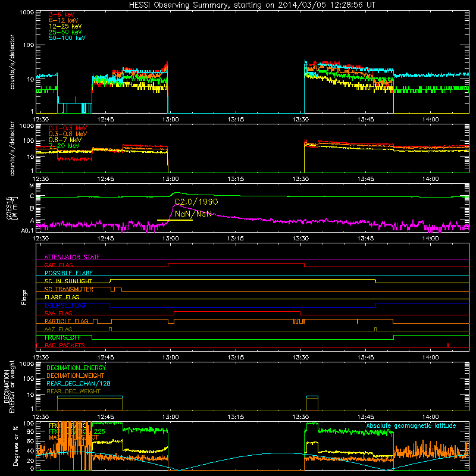
Task: Click the yellow 12-25 keV legend entry
Action: pyautogui.click(x=65, y=26)
